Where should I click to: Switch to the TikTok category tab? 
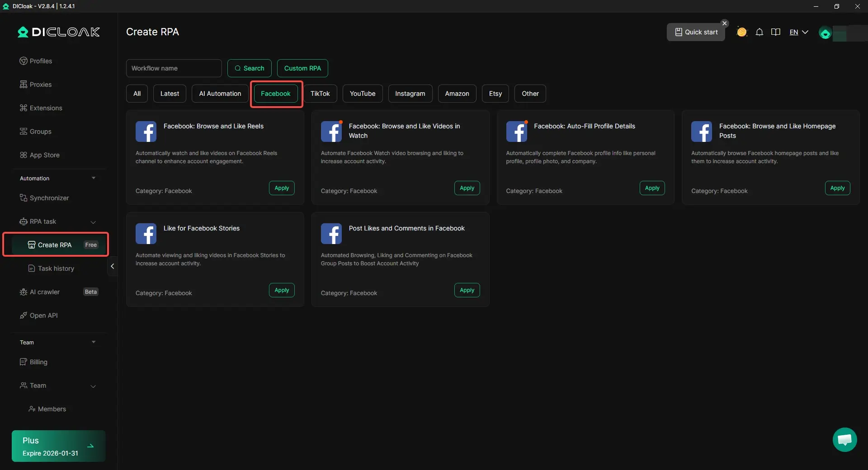click(320, 94)
